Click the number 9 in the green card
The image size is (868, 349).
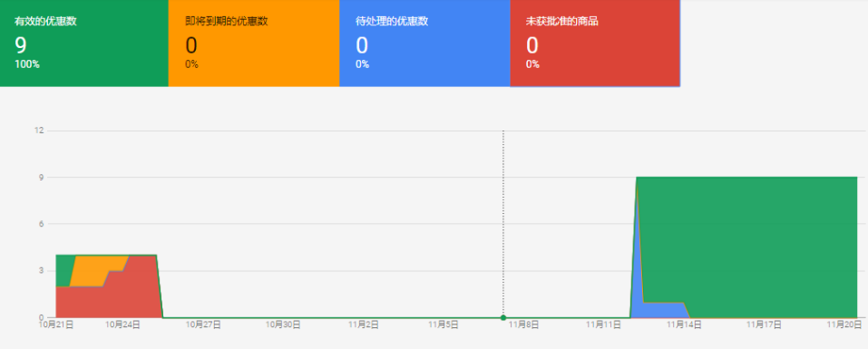pos(20,46)
